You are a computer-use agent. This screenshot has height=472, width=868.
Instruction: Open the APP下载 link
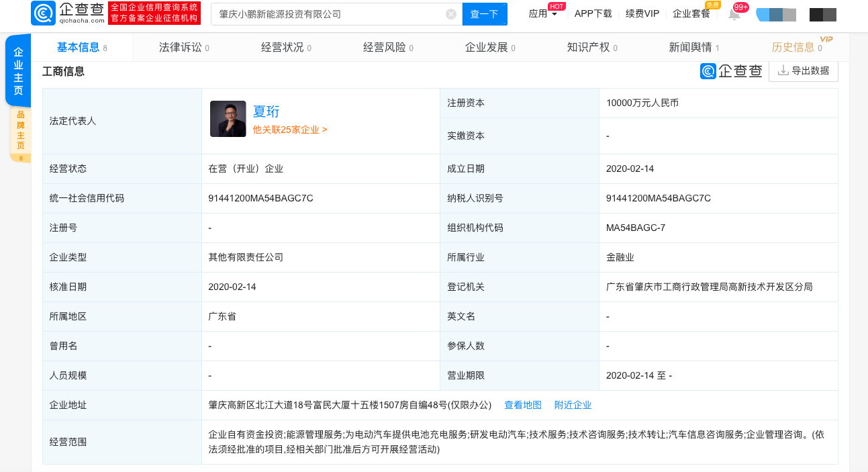pos(593,13)
